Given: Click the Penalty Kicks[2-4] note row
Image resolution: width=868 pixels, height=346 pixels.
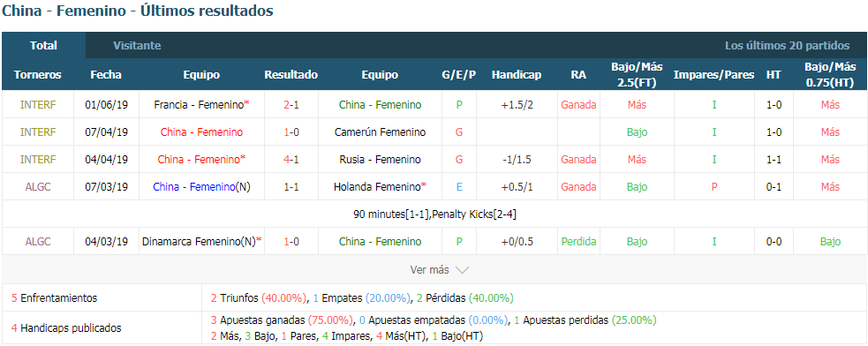Looking at the screenshot, I should coord(434,214).
